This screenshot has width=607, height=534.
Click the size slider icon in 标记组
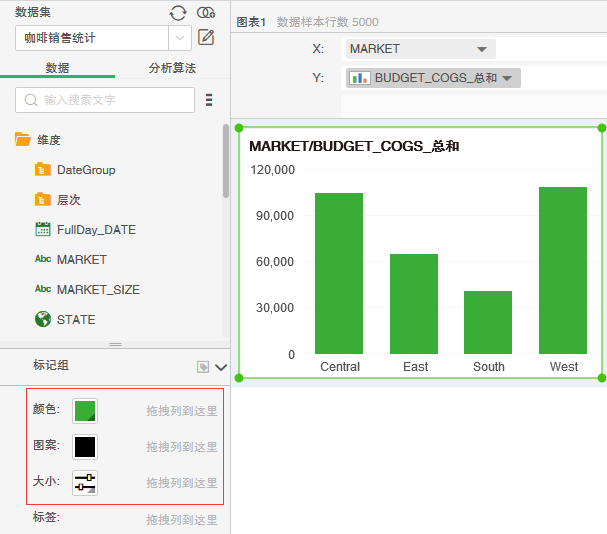click(85, 483)
